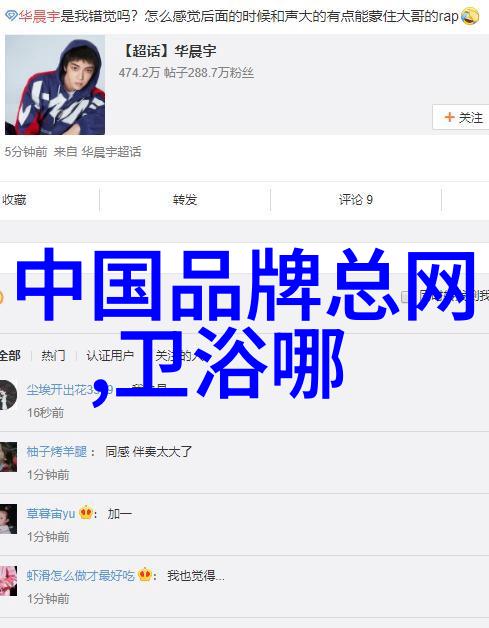The height and width of the screenshot is (628, 489).
Task: Open 柚子烤羊腿 user profile link
Action: pyautogui.click(x=56, y=451)
